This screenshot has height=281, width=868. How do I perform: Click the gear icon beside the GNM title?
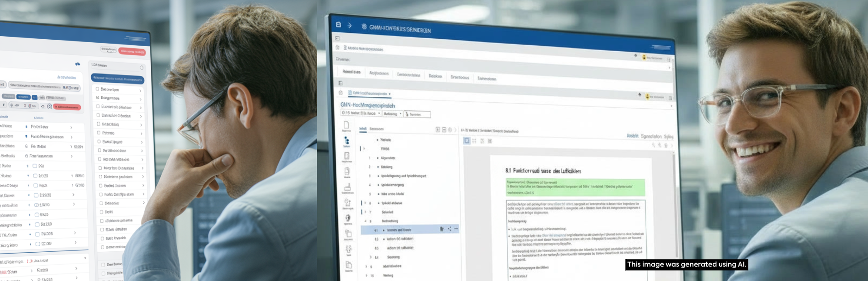coord(364,26)
